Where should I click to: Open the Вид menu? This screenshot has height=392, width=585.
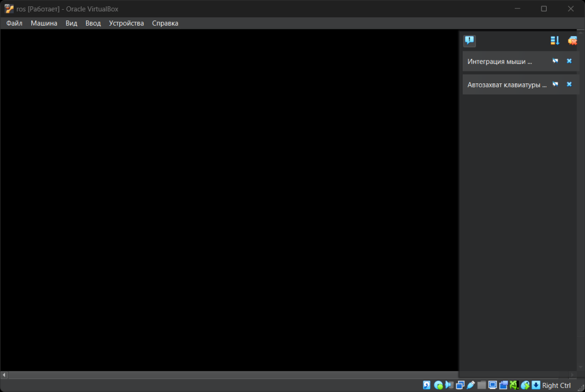[71, 23]
